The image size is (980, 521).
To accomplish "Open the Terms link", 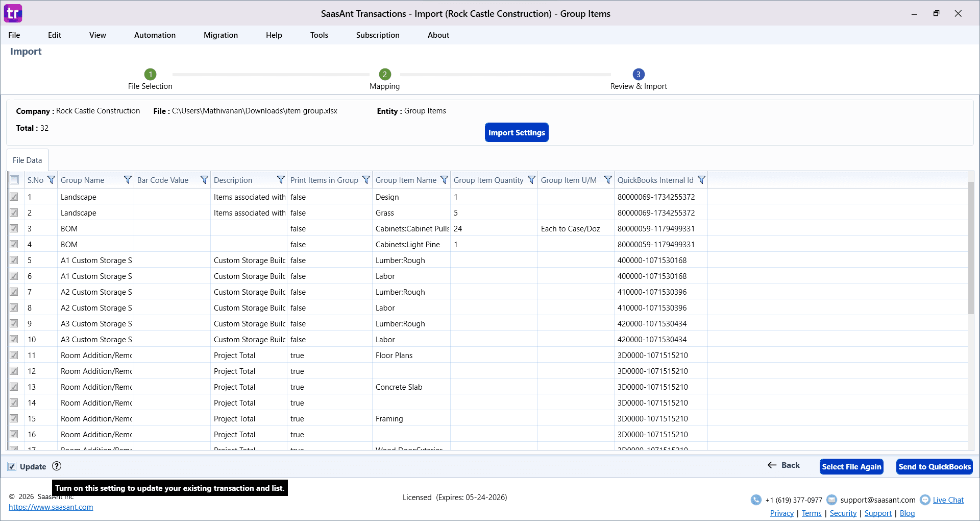I will click(x=812, y=513).
